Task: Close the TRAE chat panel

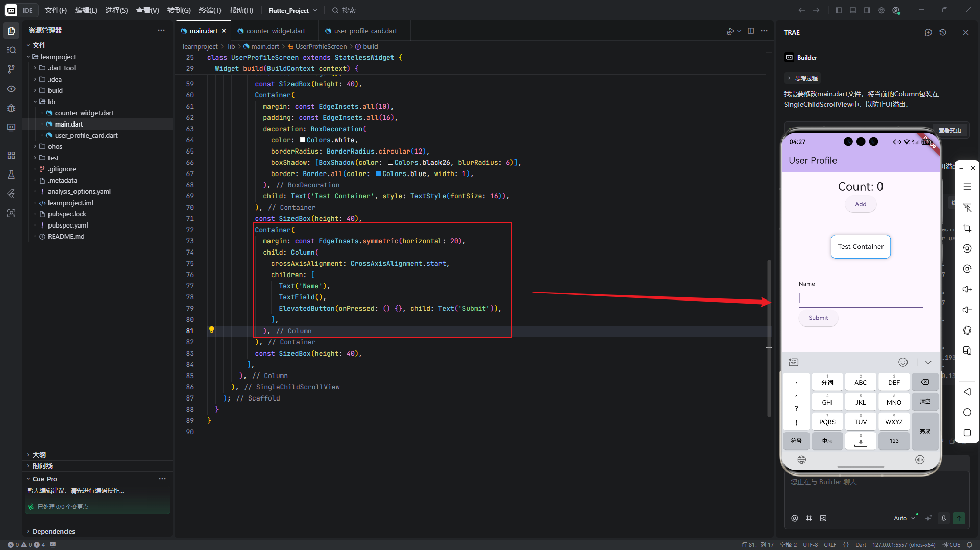Action: click(966, 32)
